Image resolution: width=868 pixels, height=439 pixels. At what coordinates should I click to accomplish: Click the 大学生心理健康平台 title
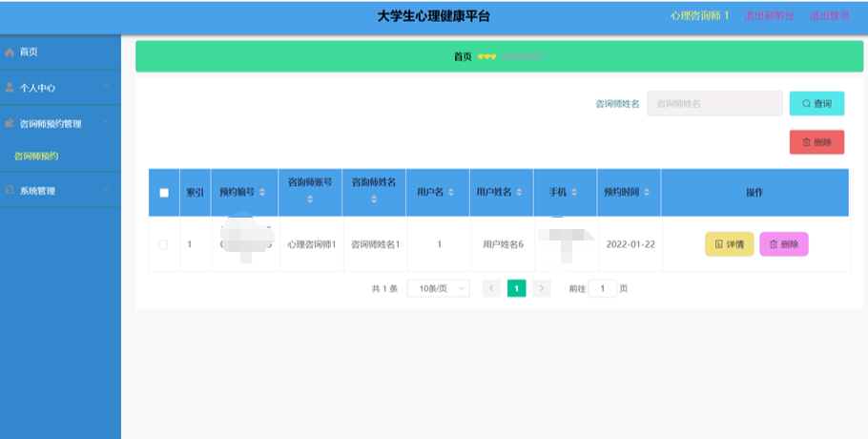[x=433, y=16]
